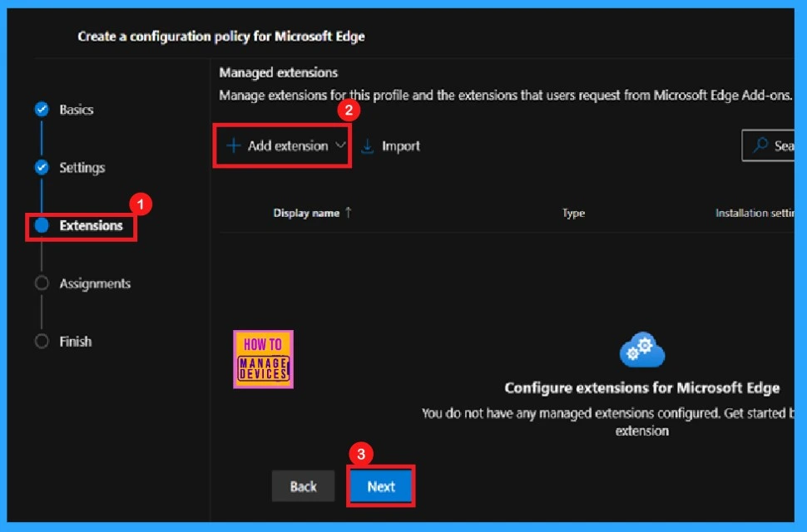Select the Extensions step
Image resolution: width=807 pixels, height=532 pixels.
[x=91, y=225]
